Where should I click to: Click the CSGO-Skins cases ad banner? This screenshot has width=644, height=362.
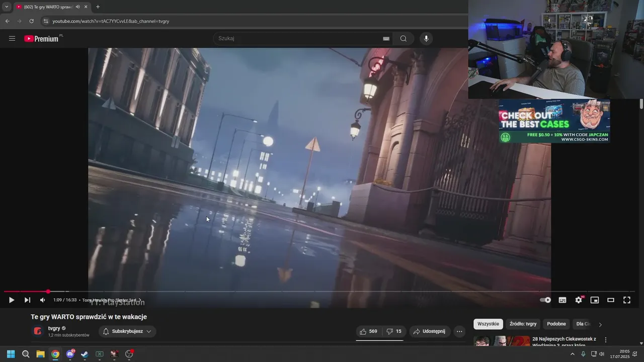[x=554, y=121]
